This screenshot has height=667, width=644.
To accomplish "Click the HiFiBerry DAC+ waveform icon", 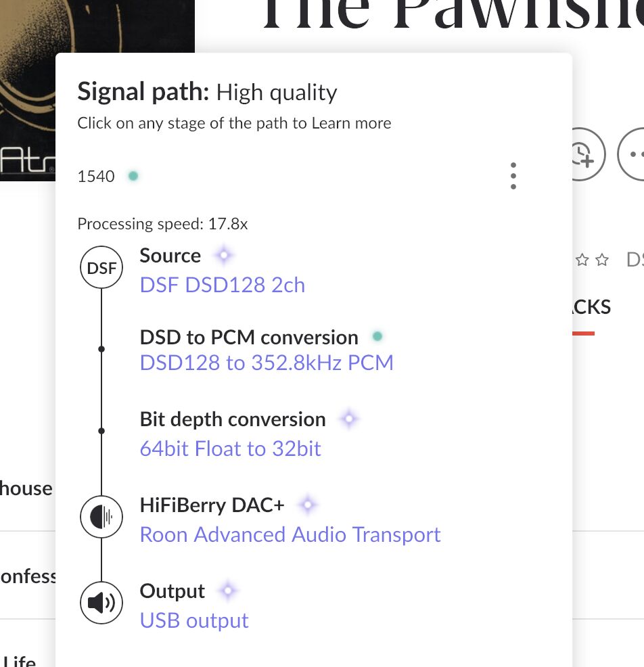I will [x=101, y=517].
